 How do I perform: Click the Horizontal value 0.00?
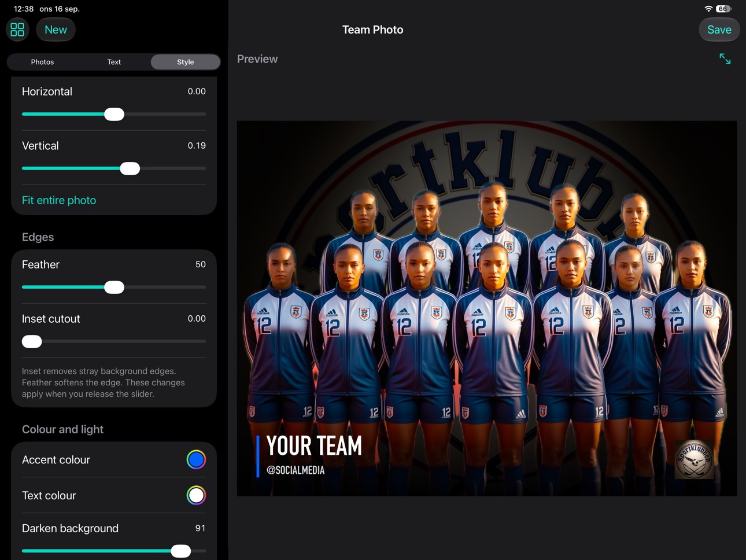(x=197, y=91)
